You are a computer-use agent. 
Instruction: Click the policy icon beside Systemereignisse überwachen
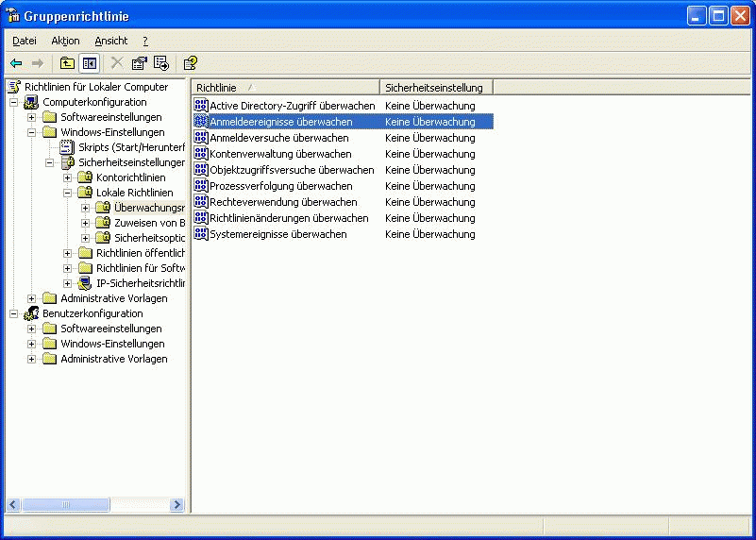click(200, 234)
